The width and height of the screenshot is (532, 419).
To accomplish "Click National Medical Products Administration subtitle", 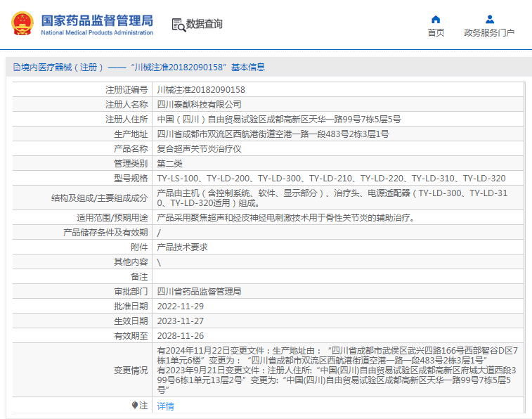I will (97, 32).
